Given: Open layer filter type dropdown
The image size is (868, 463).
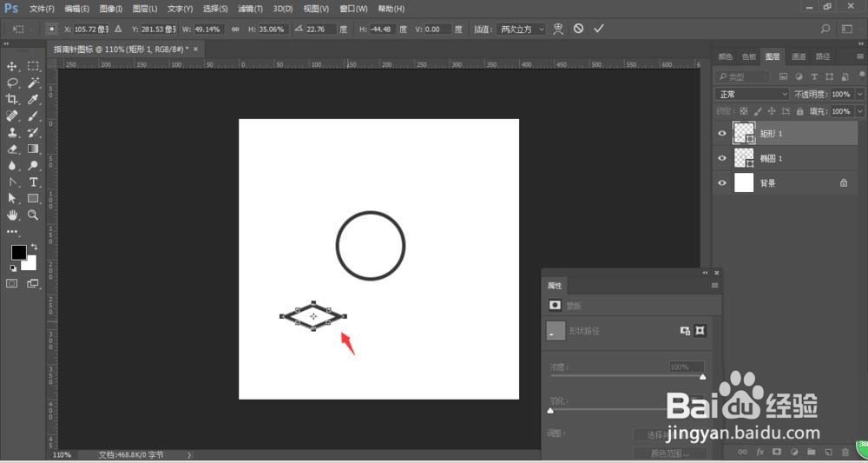Looking at the screenshot, I should pos(742,77).
